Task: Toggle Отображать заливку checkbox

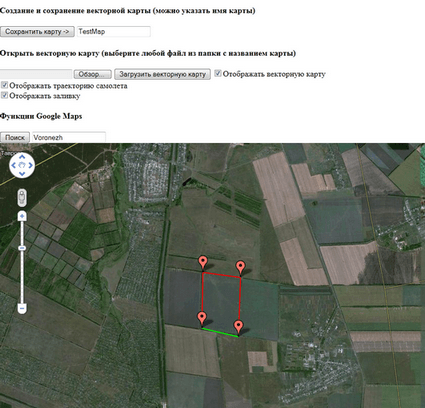Action: (x=4, y=95)
